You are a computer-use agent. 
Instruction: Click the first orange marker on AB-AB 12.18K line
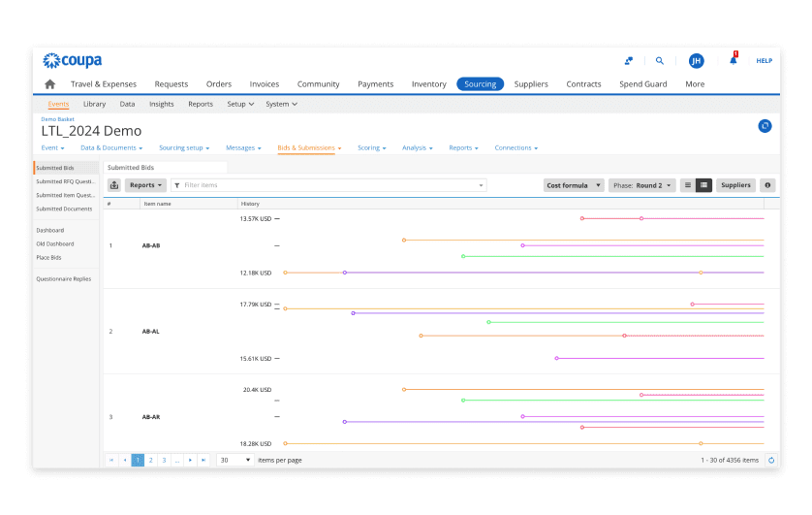click(285, 273)
